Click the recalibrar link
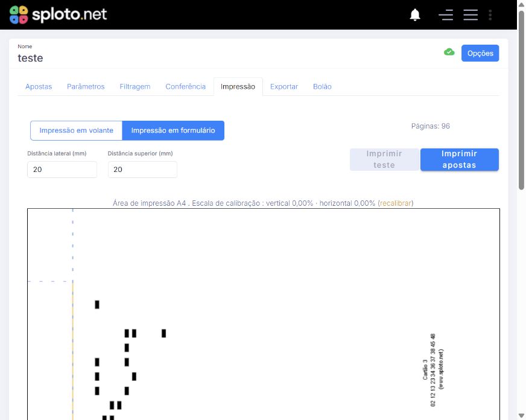Image resolution: width=526 pixels, height=420 pixels. click(396, 203)
